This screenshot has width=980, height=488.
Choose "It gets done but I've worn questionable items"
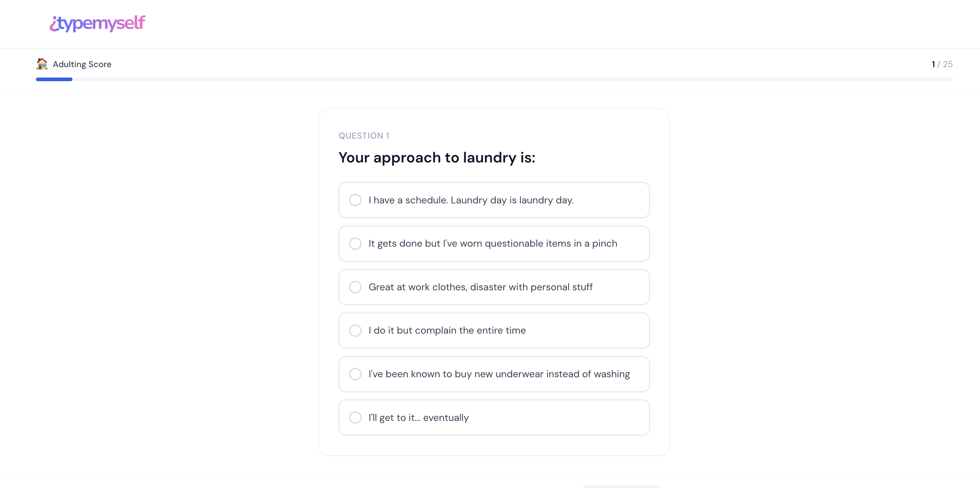point(493,243)
